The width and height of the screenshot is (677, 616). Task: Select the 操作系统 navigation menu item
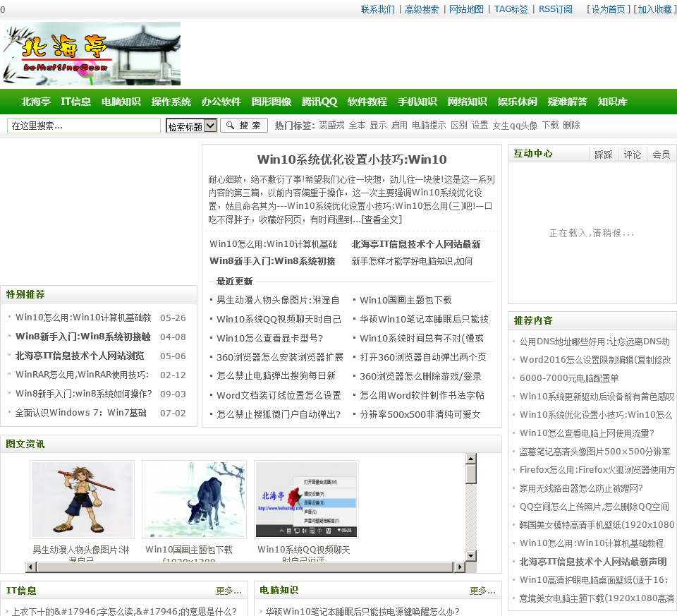click(x=171, y=102)
